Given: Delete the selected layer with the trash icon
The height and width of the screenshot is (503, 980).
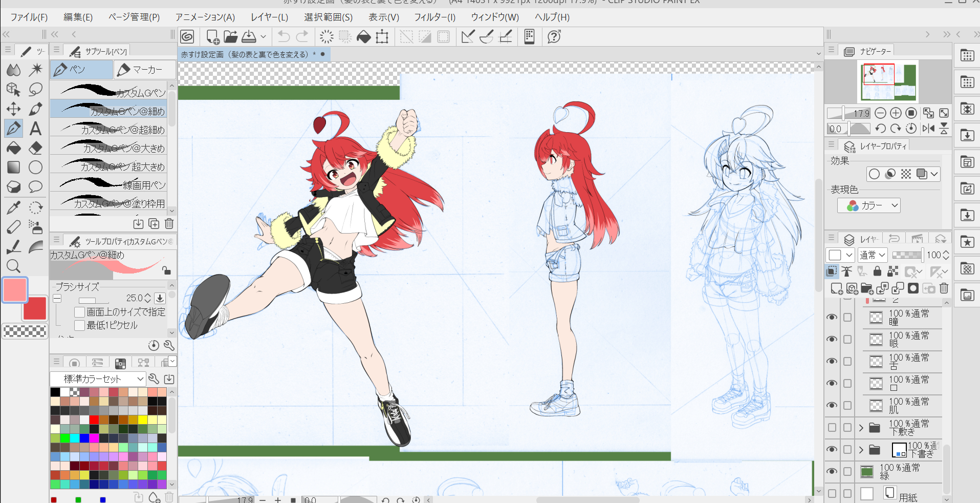Looking at the screenshot, I should (944, 288).
